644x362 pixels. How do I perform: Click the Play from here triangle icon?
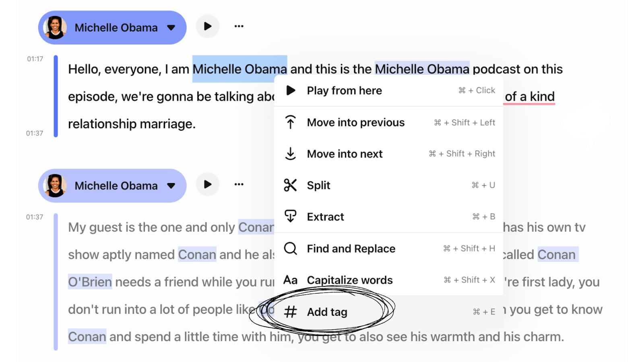(291, 90)
